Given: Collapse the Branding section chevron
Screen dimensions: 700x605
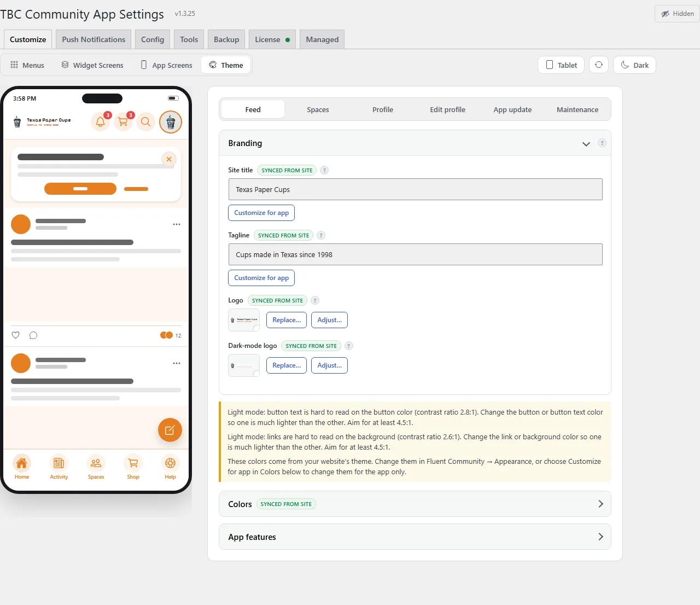Looking at the screenshot, I should pyautogui.click(x=586, y=144).
